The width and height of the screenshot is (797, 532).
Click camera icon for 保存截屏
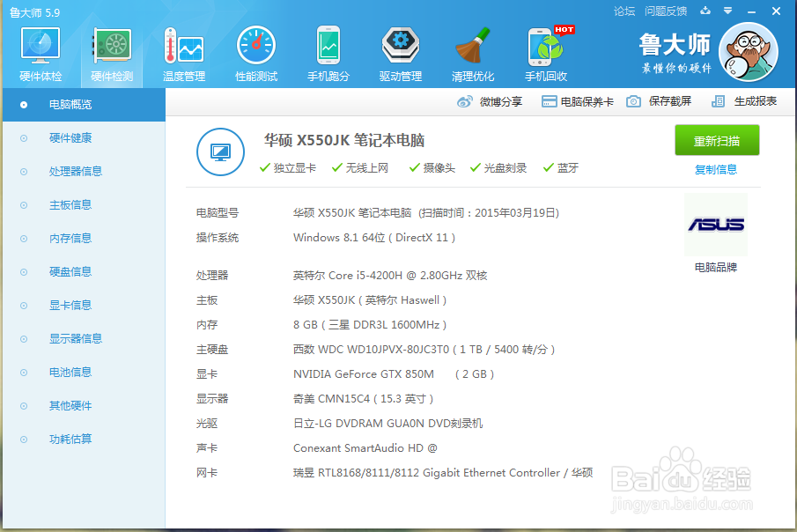click(x=633, y=101)
